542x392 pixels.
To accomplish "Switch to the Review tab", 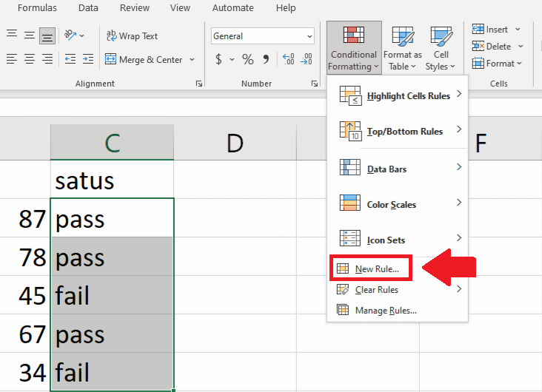I will pyautogui.click(x=135, y=7).
